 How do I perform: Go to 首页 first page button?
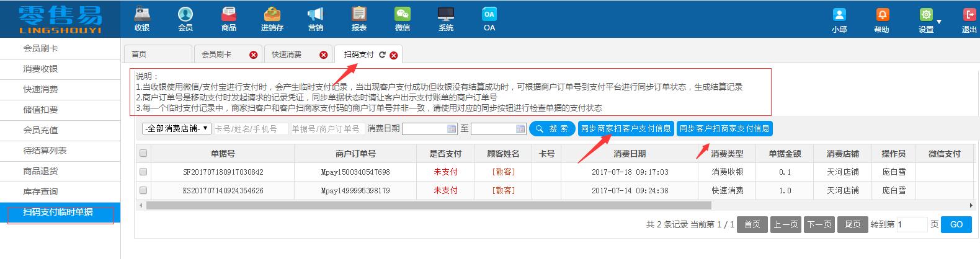(752, 224)
